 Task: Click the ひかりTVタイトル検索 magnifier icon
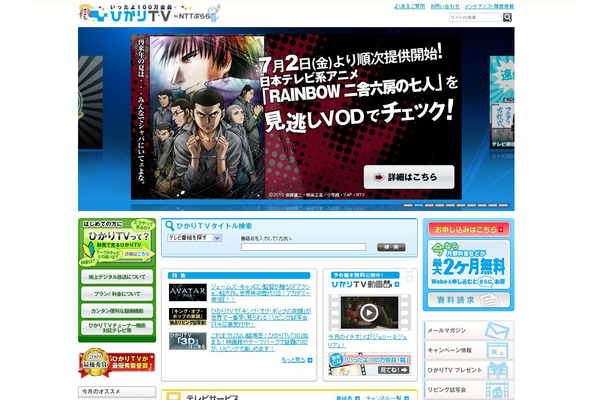[169, 225]
